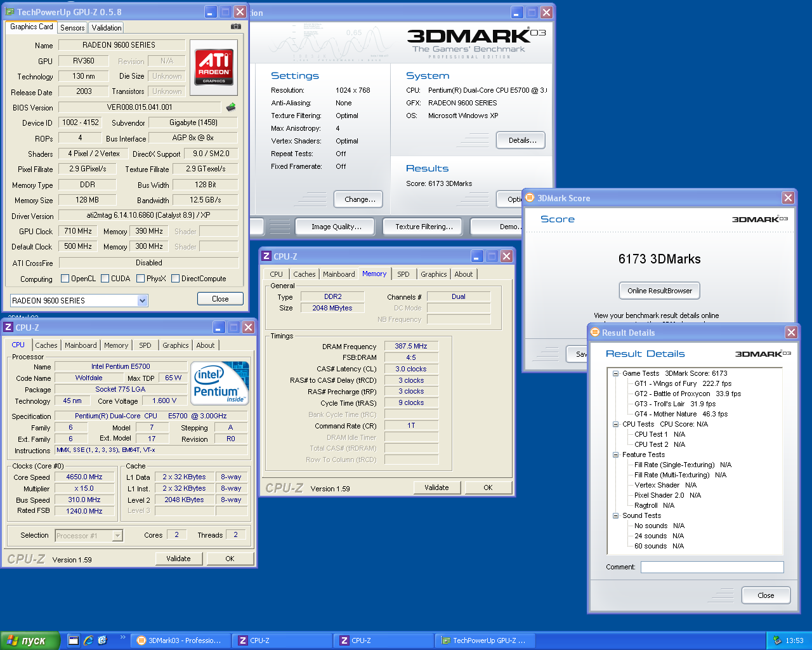Viewport: 812px width, 650px height.
Task: Click the Show Desktop quick launch icon
Action: [x=73, y=640]
